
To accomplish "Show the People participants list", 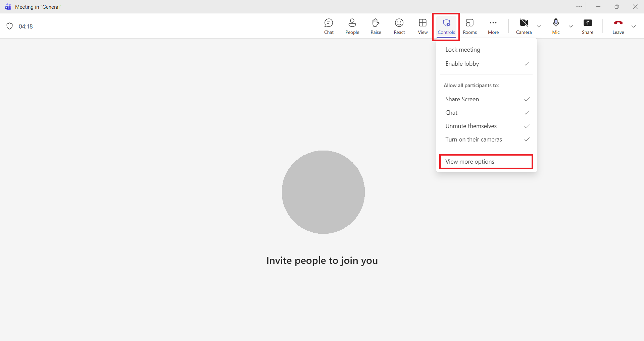I will click(x=352, y=26).
